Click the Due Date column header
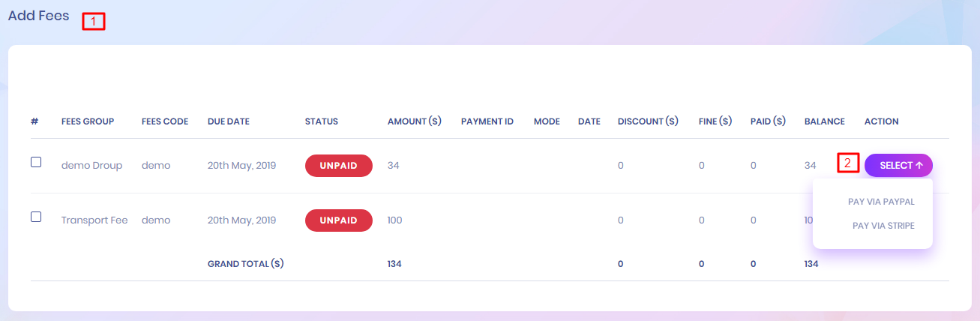Viewport: 980px width, 321px height. (229, 121)
